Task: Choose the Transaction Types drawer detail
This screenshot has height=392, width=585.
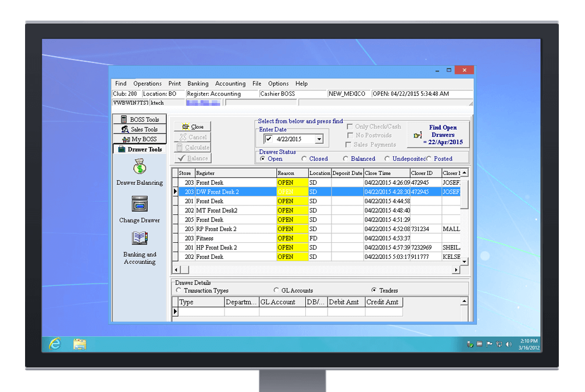Action: (178, 290)
